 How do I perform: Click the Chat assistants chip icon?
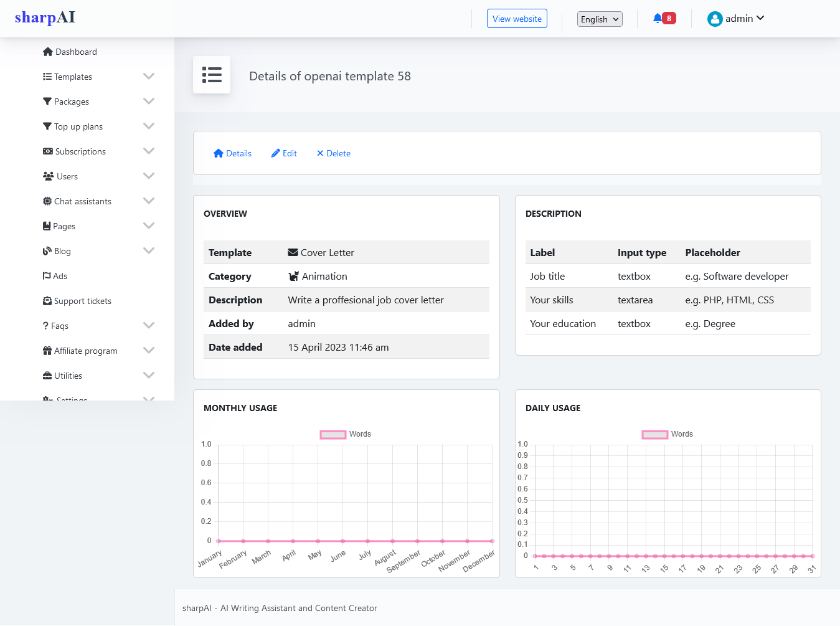coord(47,201)
